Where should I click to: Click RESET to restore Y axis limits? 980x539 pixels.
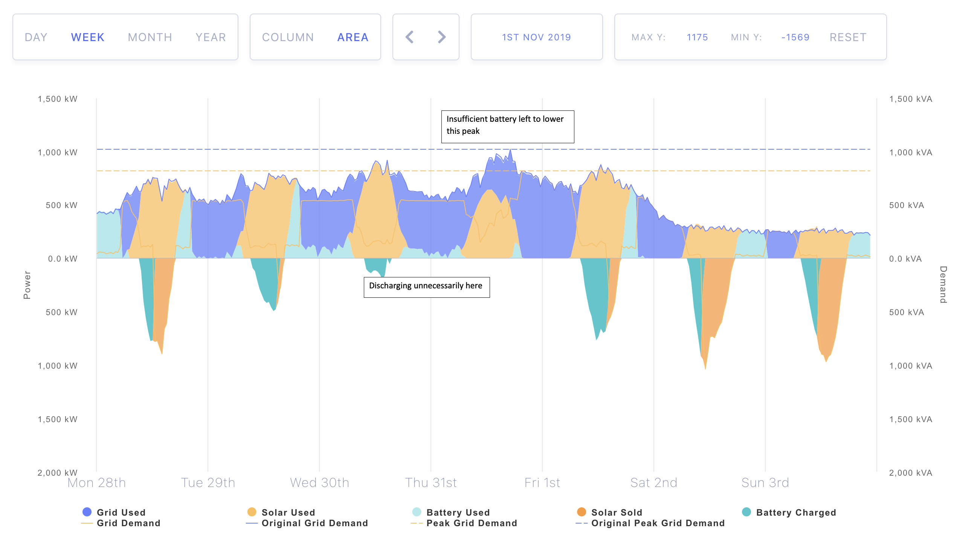(847, 37)
